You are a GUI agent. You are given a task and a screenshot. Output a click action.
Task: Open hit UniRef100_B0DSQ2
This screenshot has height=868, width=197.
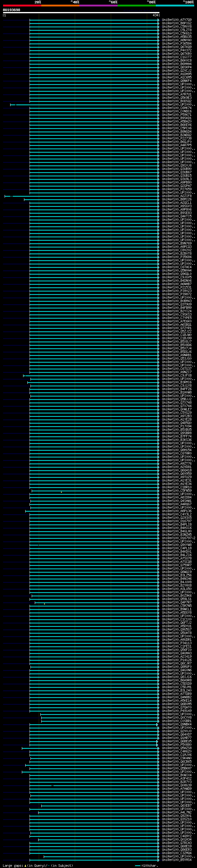click(176, 101)
